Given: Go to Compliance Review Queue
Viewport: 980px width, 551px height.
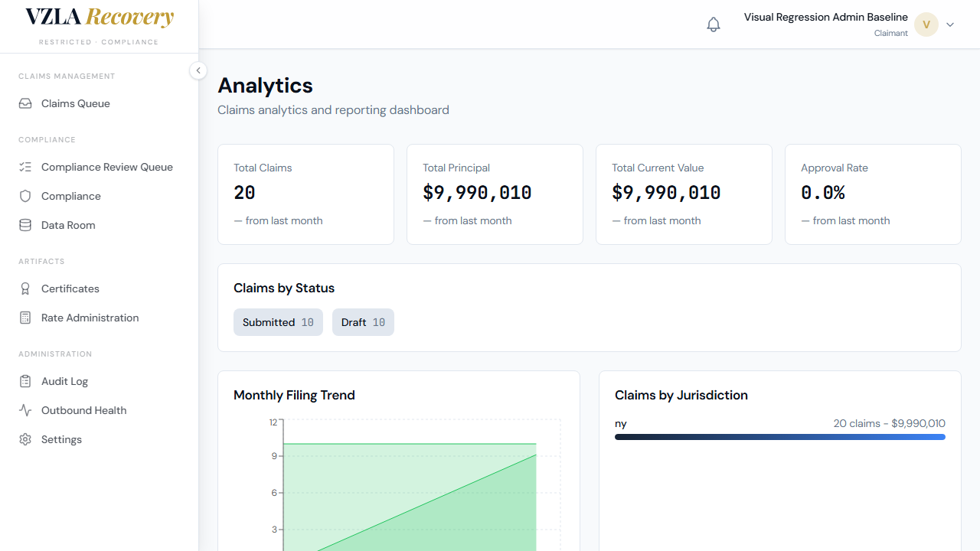Looking at the screenshot, I should [100, 167].
